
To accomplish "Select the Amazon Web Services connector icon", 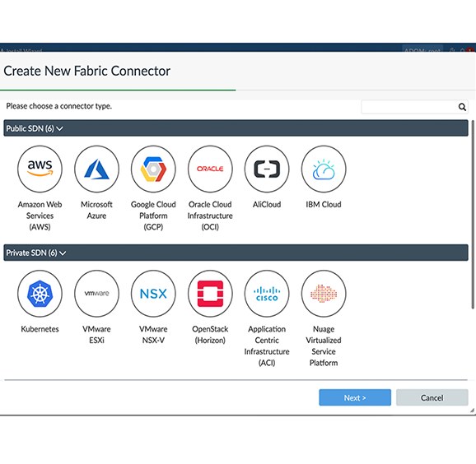I will [x=40, y=169].
